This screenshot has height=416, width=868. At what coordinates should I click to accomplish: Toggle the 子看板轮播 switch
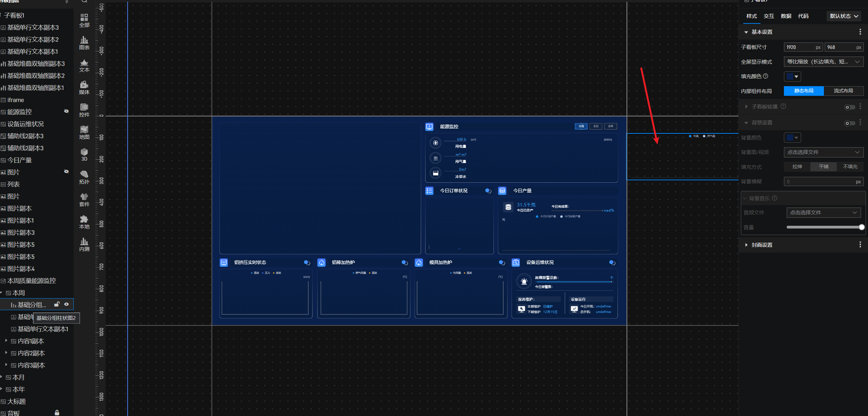(x=849, y=107)
